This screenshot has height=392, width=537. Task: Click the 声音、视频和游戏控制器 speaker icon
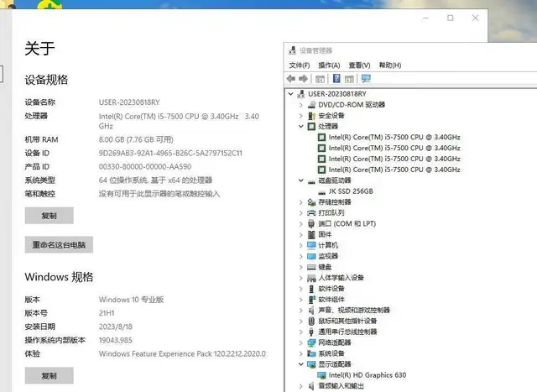(x=311, y=311)
